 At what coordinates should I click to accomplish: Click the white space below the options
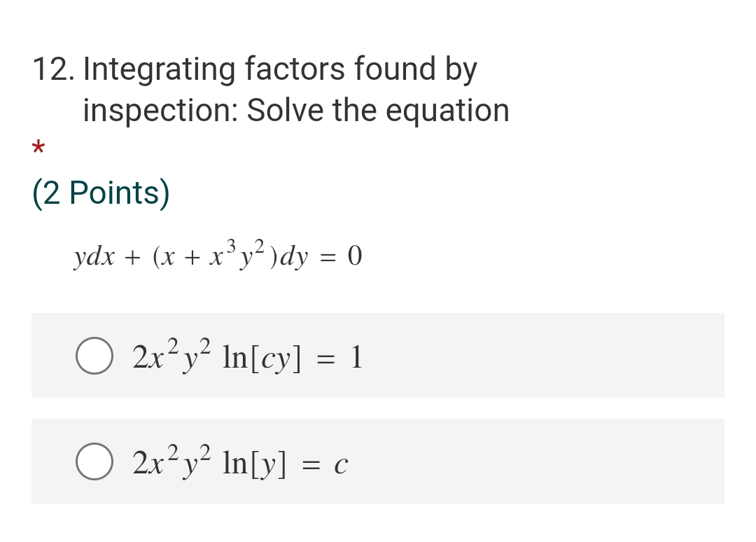tap(378, 525)
